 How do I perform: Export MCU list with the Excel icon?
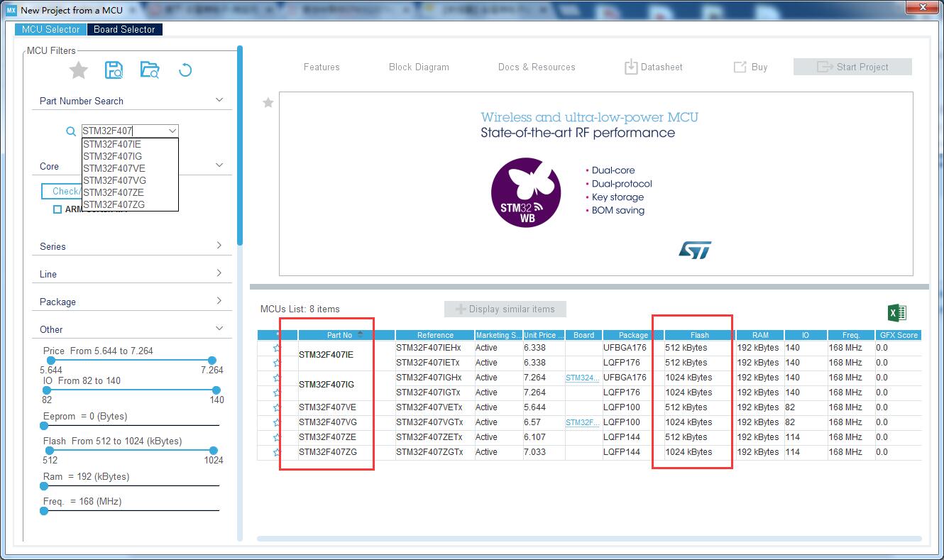tap(897, 313)
